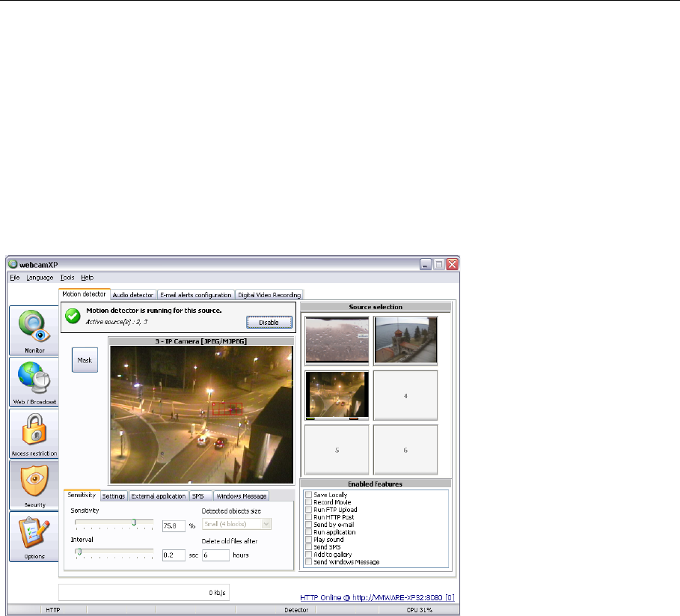Enable the Send SMS checkbox
The width and height of the screenshot is (680, 616).
(309, 546)
